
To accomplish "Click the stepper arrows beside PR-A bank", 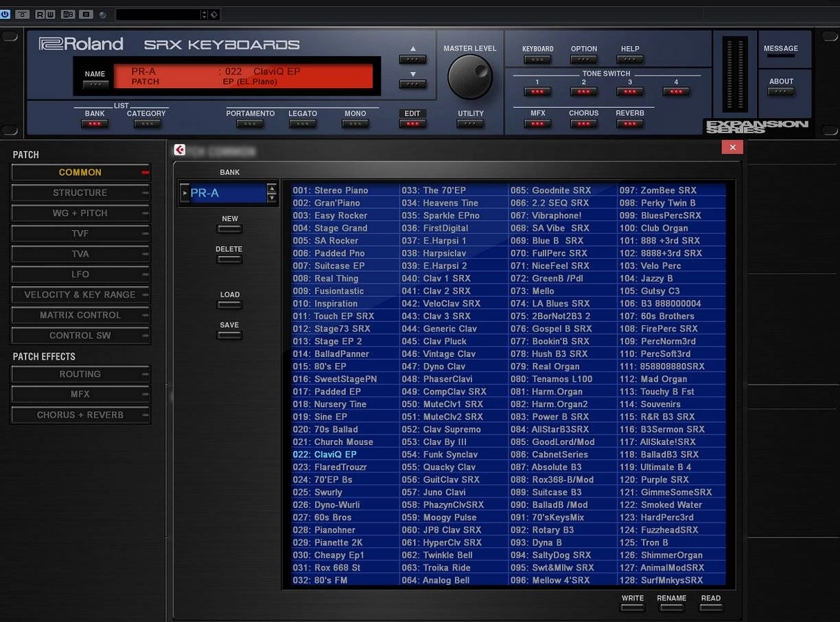I will coord(272,194).
